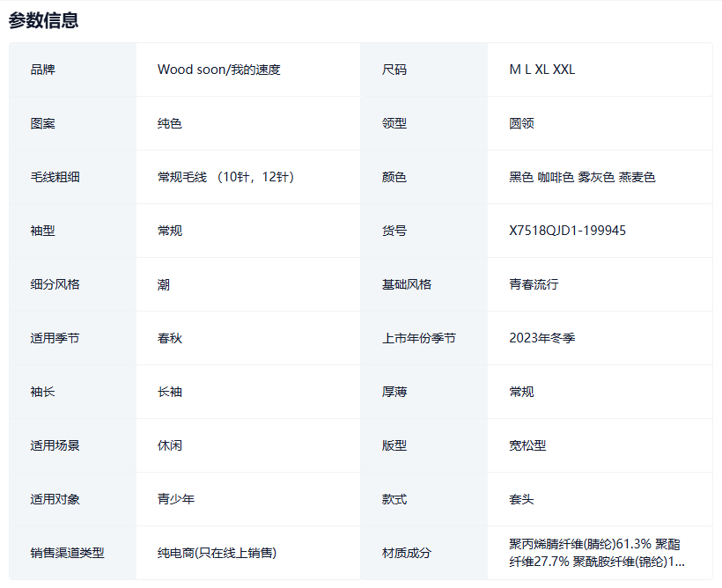This screenshot has height=588, width=722.
Task: Click the brand value Wood soon/我的速度
Action: 218,70
